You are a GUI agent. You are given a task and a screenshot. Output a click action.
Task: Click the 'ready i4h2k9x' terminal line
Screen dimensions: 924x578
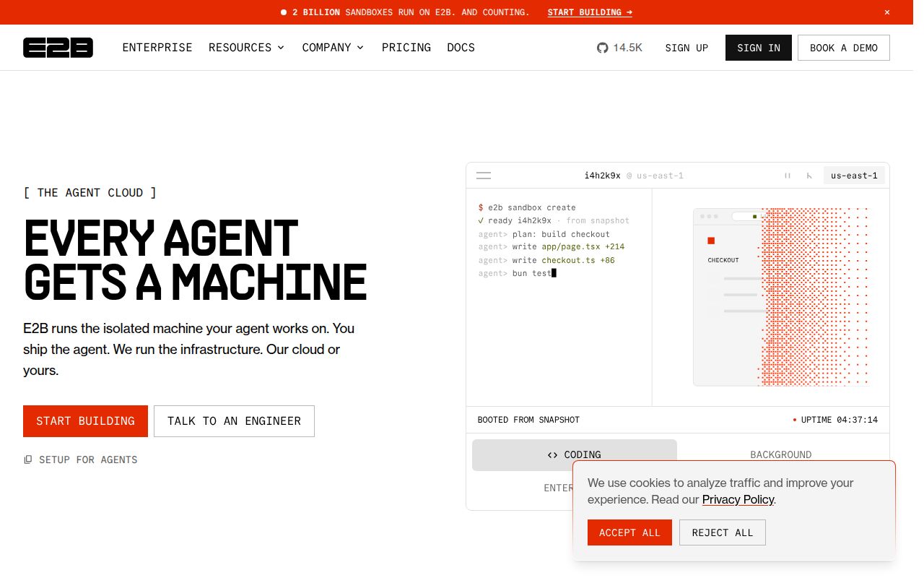pos(554,220)
